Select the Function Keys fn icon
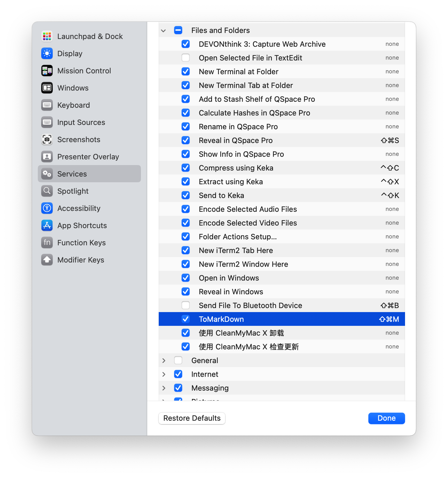The image size is (448, 478). click(47, 243)
